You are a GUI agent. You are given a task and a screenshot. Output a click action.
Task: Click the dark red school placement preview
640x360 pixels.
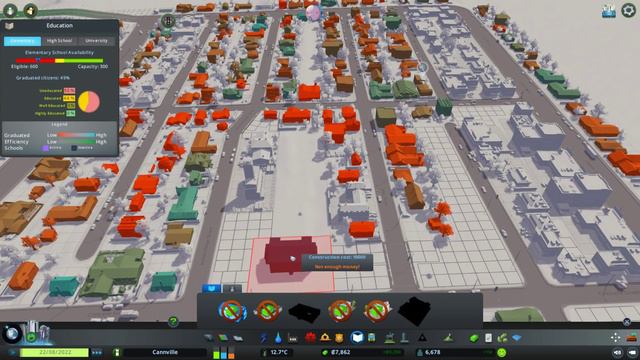pyautogui.click(x=291, y=255)
